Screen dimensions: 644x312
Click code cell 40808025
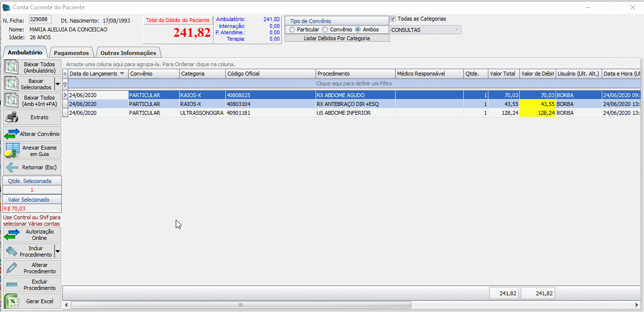coord(270,95)
